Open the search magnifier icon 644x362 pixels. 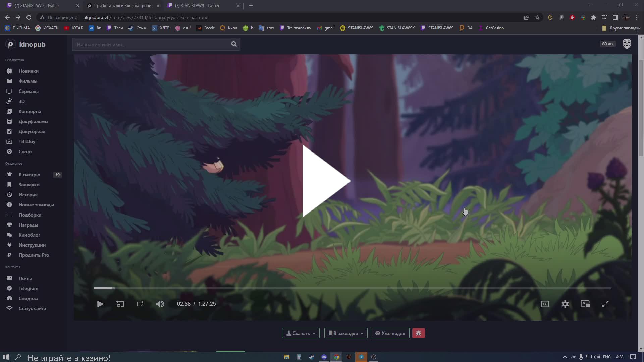234,44
